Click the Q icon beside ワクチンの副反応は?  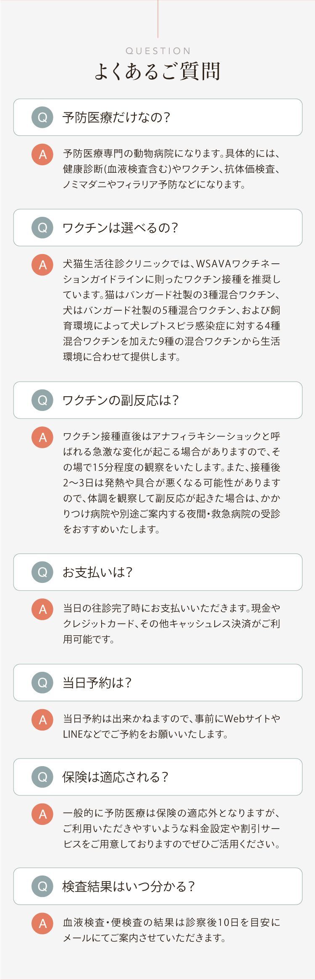pyautogui.click(x=42, y=400)
